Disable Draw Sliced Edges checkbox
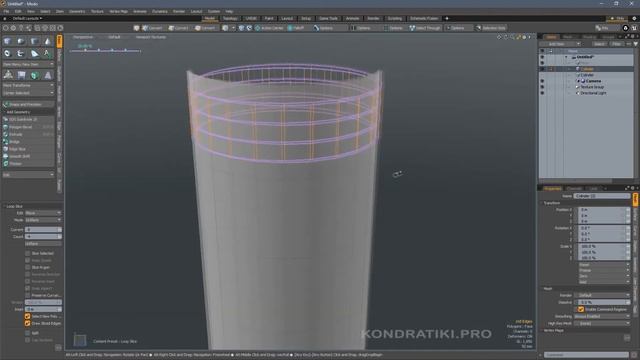The image size is (640, 360). 27,323
